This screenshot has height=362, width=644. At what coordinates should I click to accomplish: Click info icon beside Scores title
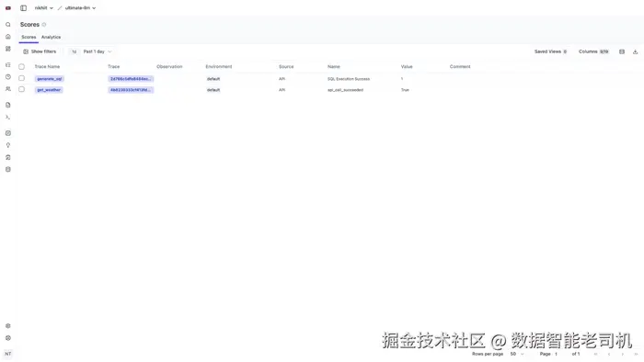click(44, 25)
